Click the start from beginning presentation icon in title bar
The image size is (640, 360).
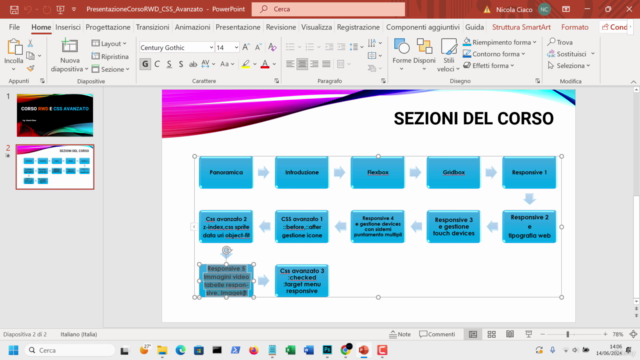60,9
